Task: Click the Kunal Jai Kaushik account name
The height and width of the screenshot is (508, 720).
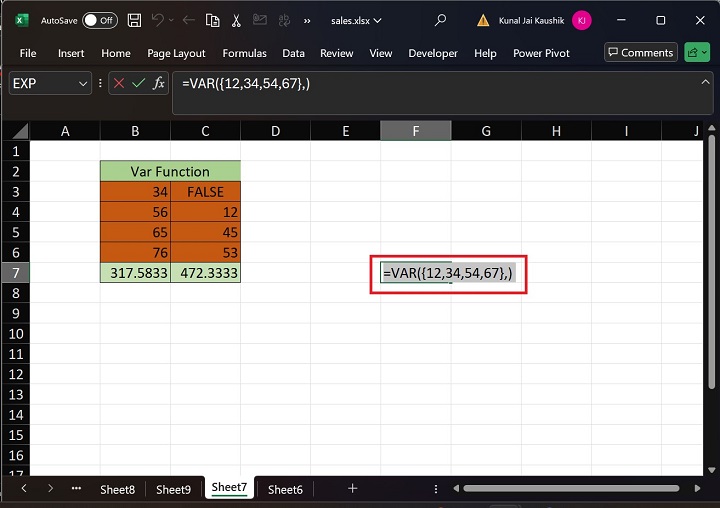Action: (x=531, y=21)
